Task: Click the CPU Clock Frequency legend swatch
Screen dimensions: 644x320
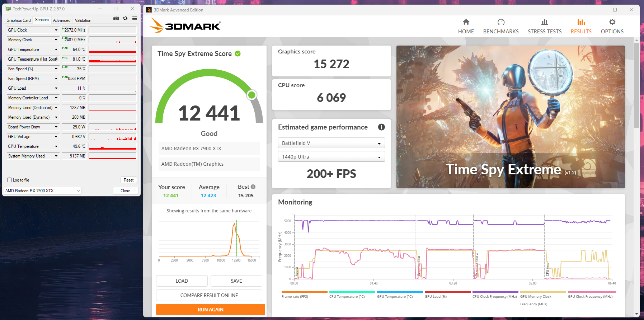Action: 495,292
